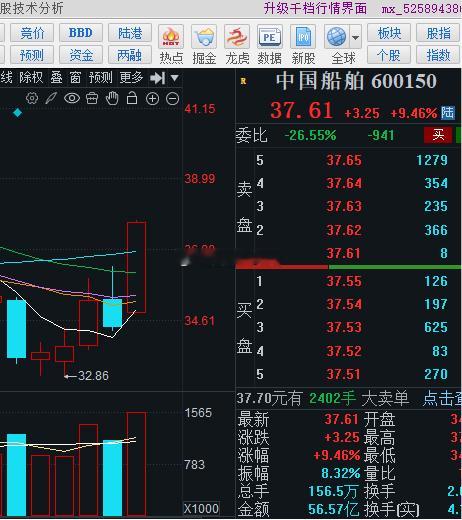Click the X1000 volume scale label

click(x=201, y=509)
